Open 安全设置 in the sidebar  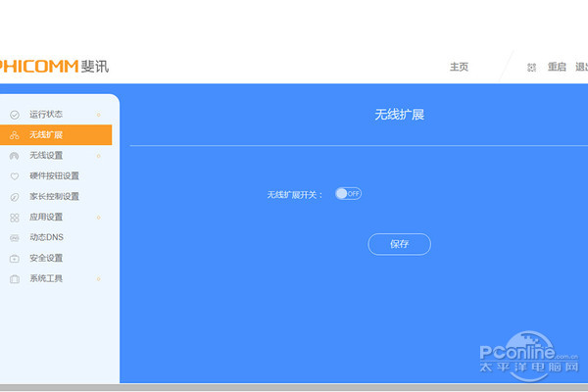(x=46, y=258)
